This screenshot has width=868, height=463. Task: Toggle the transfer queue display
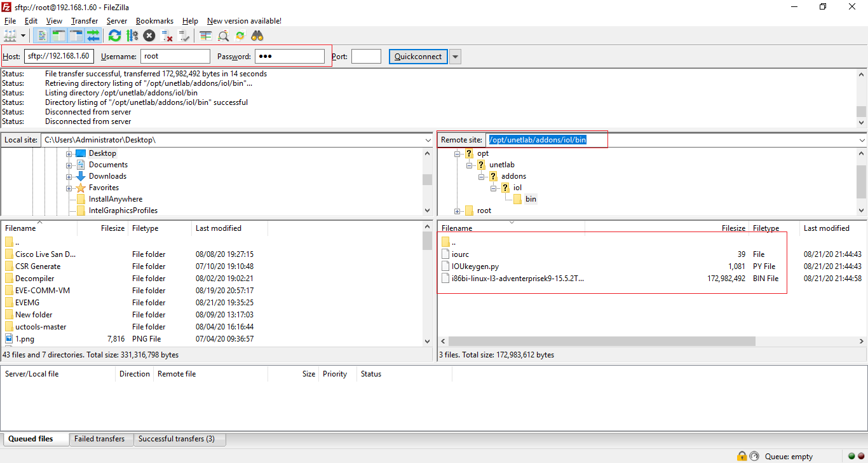93,36
